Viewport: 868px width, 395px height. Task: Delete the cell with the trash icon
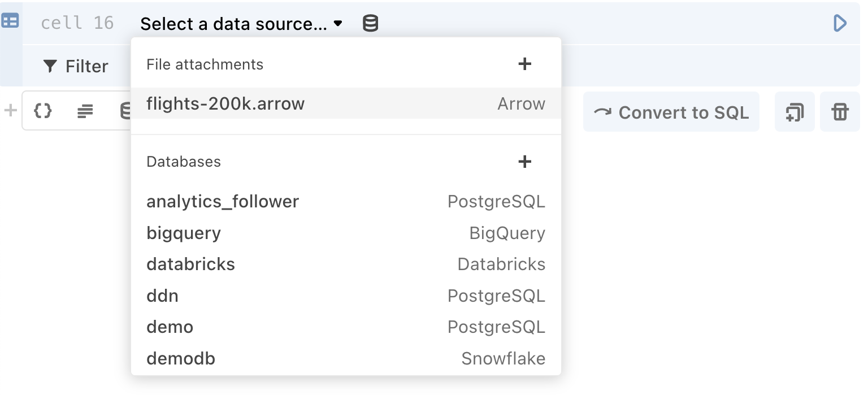pos(840,112)
